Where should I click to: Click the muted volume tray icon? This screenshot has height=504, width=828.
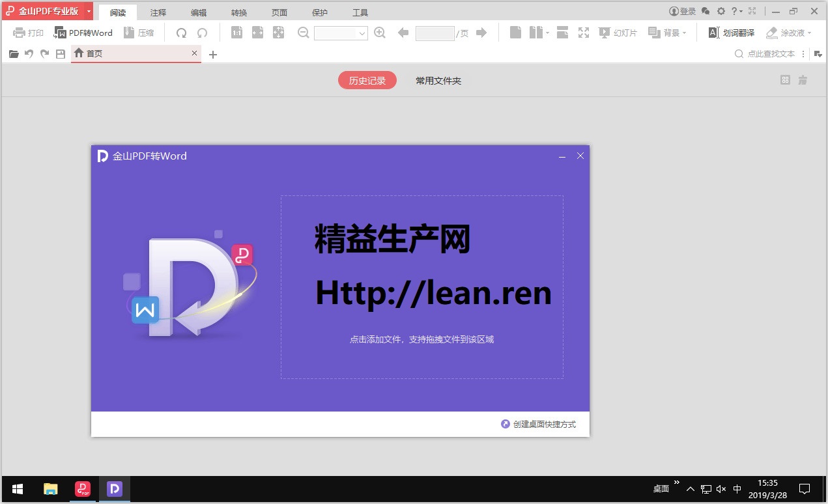coord(721,489)
